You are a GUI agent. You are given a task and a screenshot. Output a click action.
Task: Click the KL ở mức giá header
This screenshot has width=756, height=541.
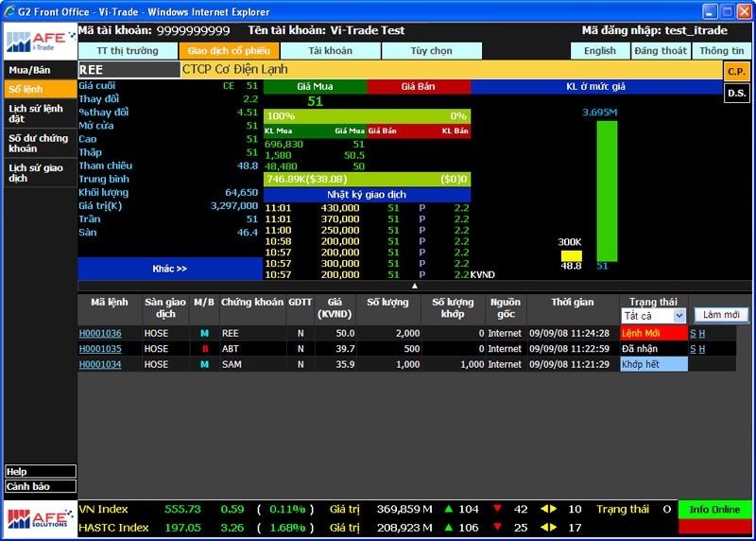[x=596, y=86]
